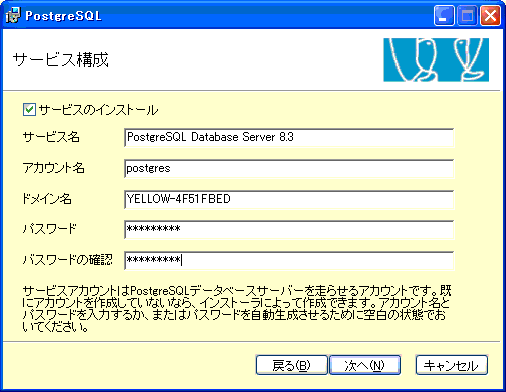
Task: Click the アカウント名 label
Action: tap(53, 168)
